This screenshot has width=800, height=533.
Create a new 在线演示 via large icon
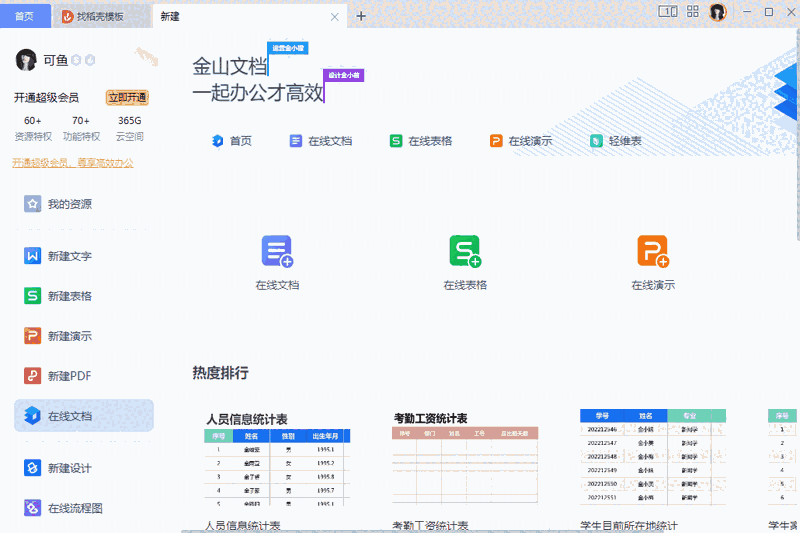pyautogui.click(x=653, y=251)
